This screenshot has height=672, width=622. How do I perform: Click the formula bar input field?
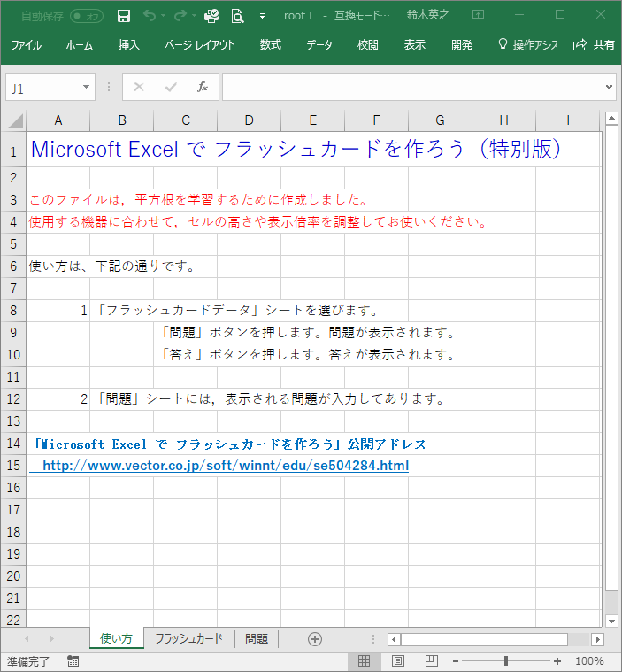click(411, 87)
